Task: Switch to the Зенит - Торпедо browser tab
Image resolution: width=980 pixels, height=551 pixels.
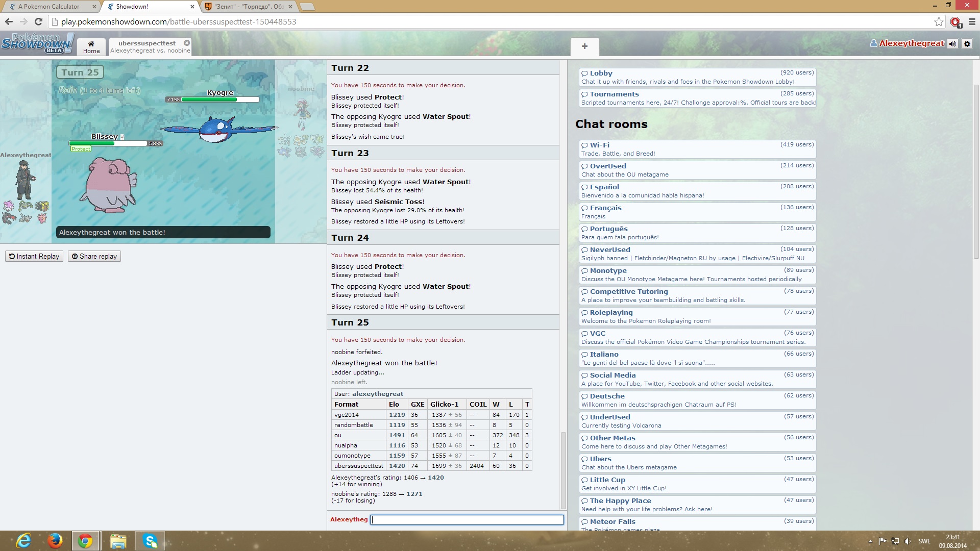Action: click(x=249, y=7)
